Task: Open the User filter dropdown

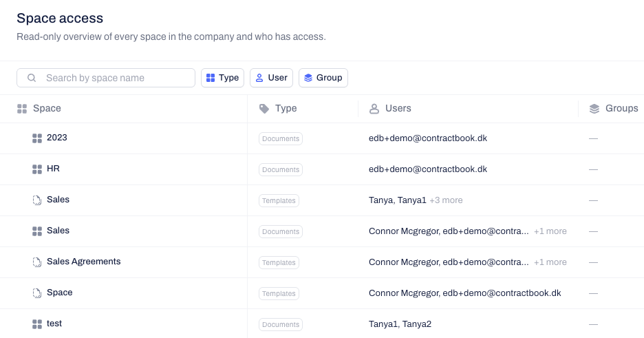Action: [272, 78]
